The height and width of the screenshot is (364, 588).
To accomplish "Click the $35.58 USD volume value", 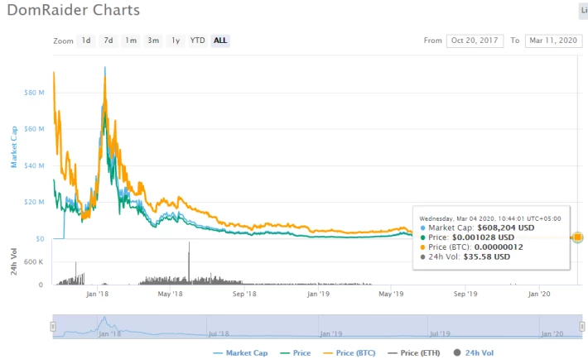I will (x=487, y=257).
